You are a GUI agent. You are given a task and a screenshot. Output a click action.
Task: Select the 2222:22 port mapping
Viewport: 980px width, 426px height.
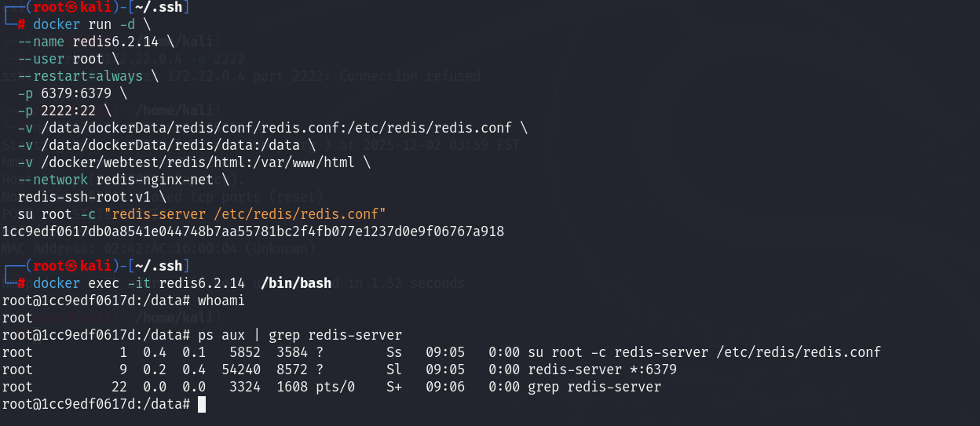point(68,111)
